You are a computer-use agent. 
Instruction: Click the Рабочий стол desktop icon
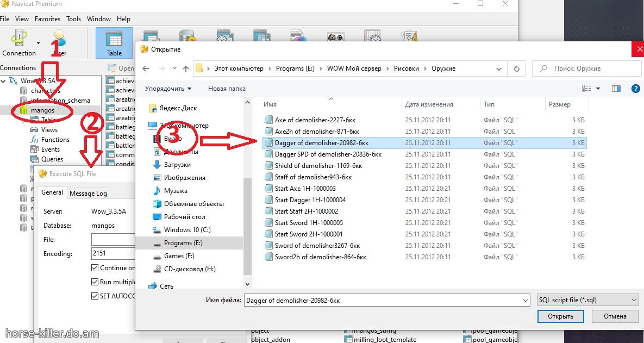(157, 217)
